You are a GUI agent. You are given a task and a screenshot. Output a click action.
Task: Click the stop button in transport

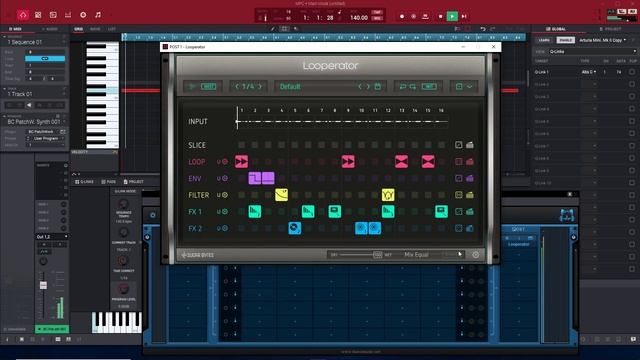(x=440, y=16)
